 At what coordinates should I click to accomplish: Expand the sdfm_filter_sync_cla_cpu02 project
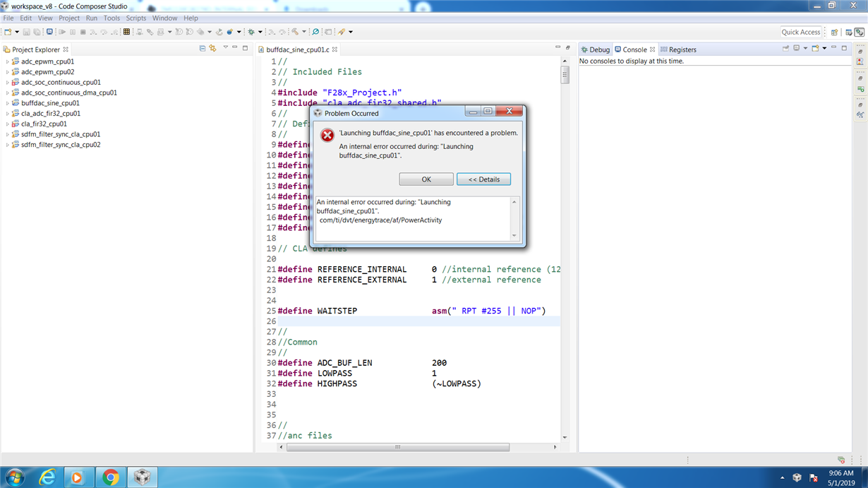coord(8,145)
